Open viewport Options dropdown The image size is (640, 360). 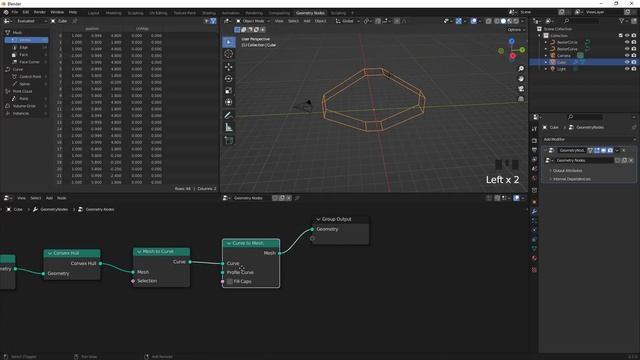pyautogui.click(x=516, y=30)
